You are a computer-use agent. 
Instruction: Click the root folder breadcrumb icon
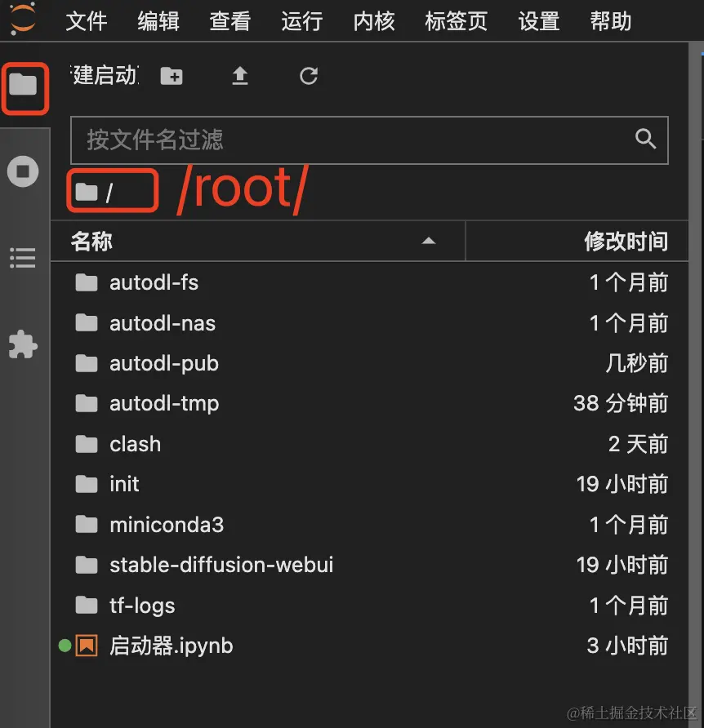point(87,191)
